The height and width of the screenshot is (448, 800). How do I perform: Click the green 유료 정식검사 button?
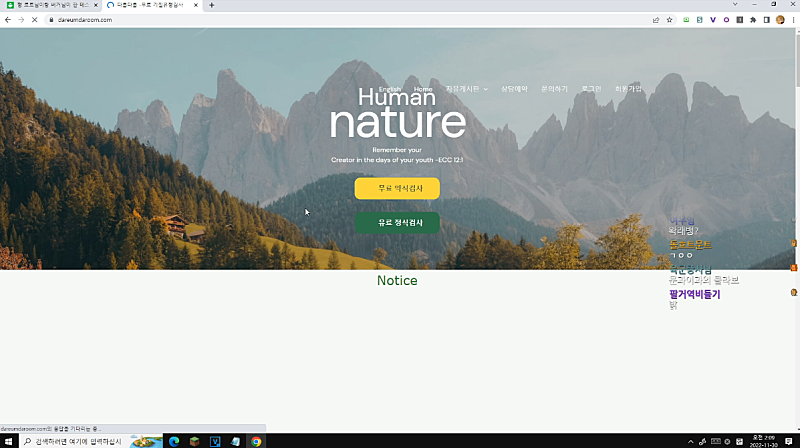point(397,222)
